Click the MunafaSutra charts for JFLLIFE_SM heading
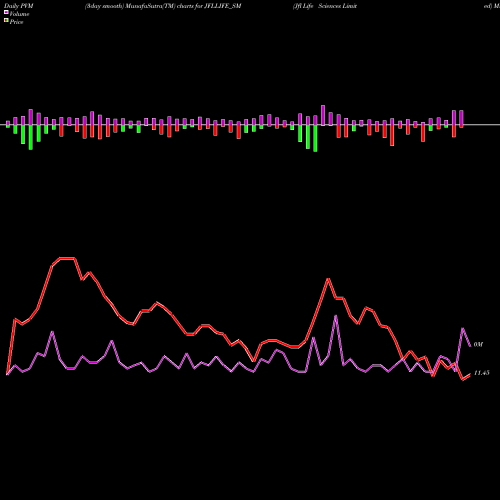 point(163,6)
